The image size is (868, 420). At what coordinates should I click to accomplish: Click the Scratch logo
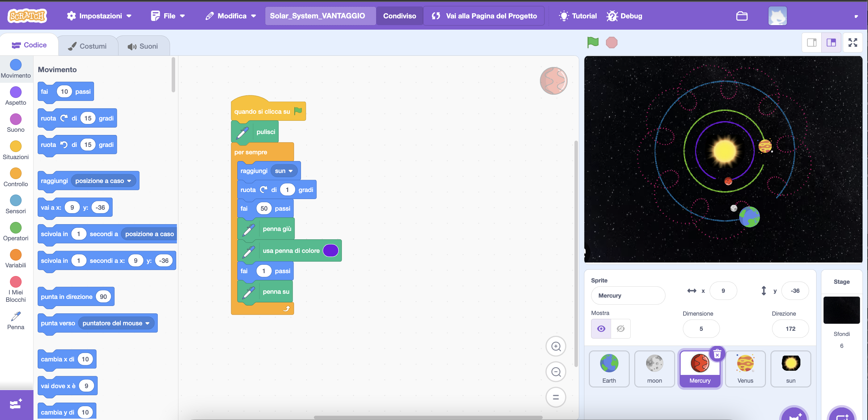pyautogui.click(x=27, y=15)
